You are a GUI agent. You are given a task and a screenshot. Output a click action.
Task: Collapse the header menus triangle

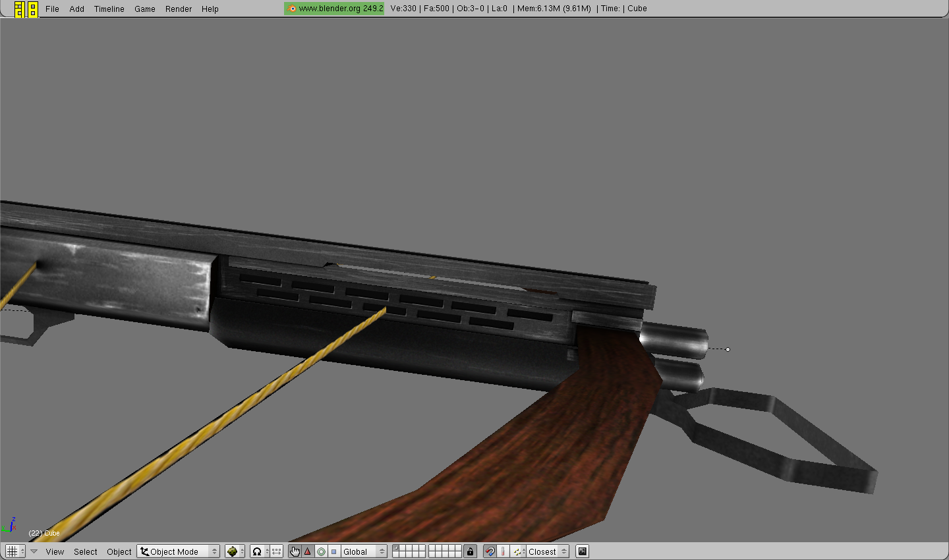34,551
